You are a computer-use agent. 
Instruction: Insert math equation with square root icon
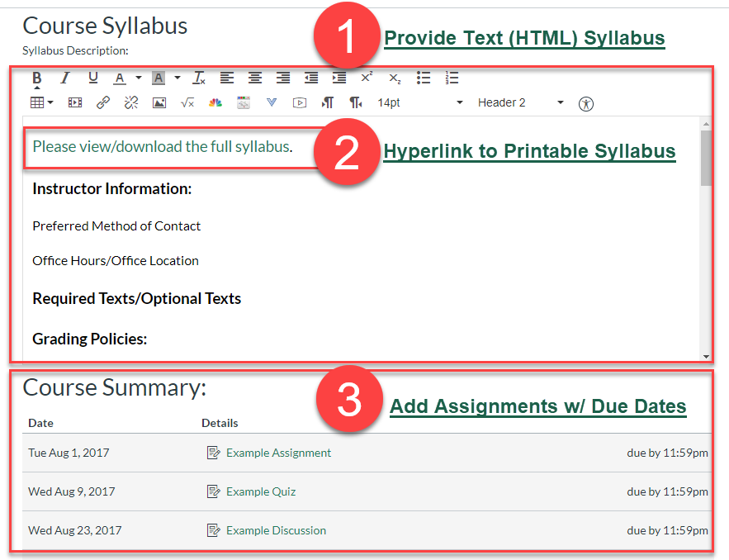pos(187,102)
